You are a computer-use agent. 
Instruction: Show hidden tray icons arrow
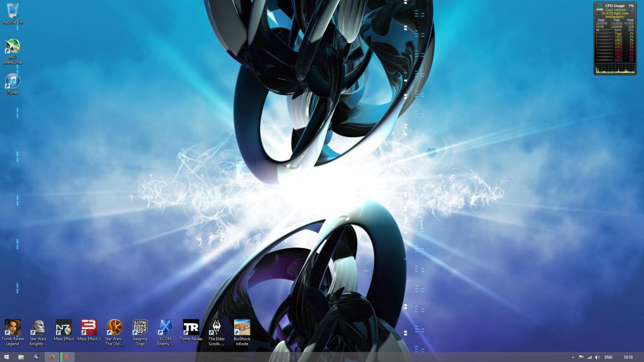tap(573, 357)
